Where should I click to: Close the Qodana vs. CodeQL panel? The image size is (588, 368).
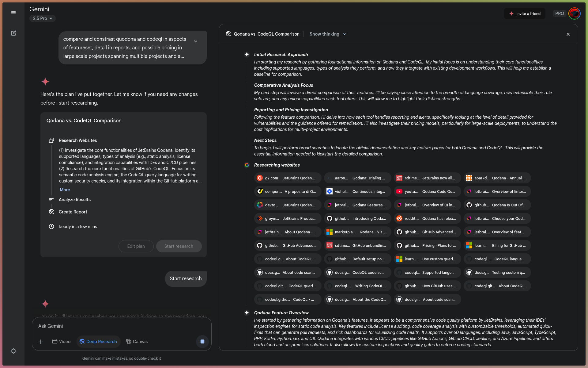click(x=568, y=34)
